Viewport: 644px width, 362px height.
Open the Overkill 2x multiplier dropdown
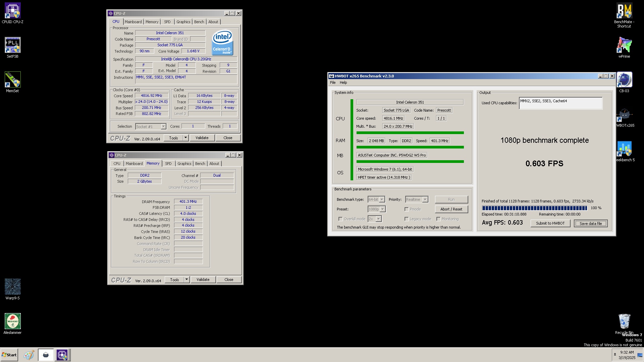[x=378, y=219]
